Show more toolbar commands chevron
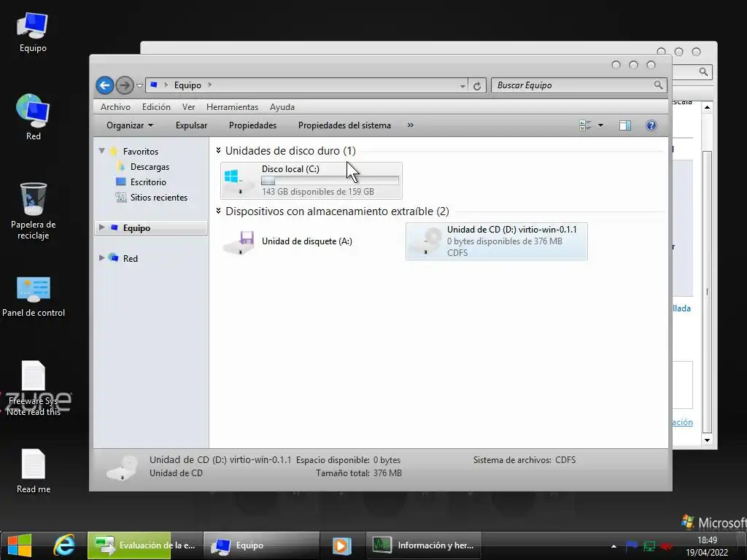The width and height of the screenshot is (747, 560). click(410, 125)
